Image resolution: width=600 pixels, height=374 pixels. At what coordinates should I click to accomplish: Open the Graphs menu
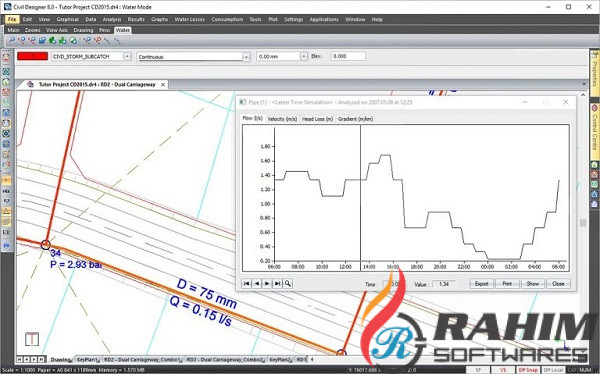click(159, 19)
